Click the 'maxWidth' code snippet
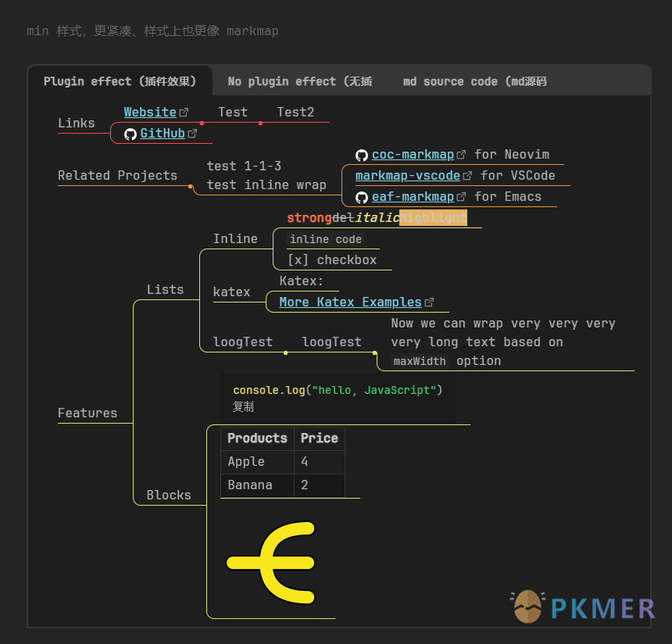672x644 pixels. [420, 361]
